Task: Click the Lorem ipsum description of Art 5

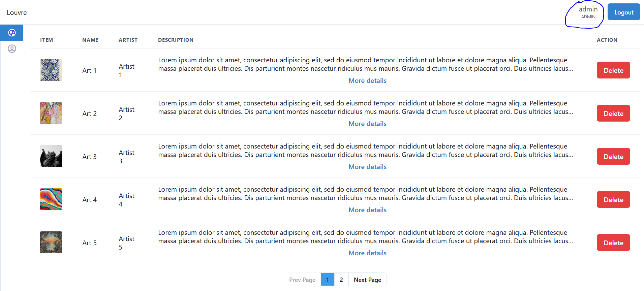Action: pyautogui.click(x=366, y=236)
